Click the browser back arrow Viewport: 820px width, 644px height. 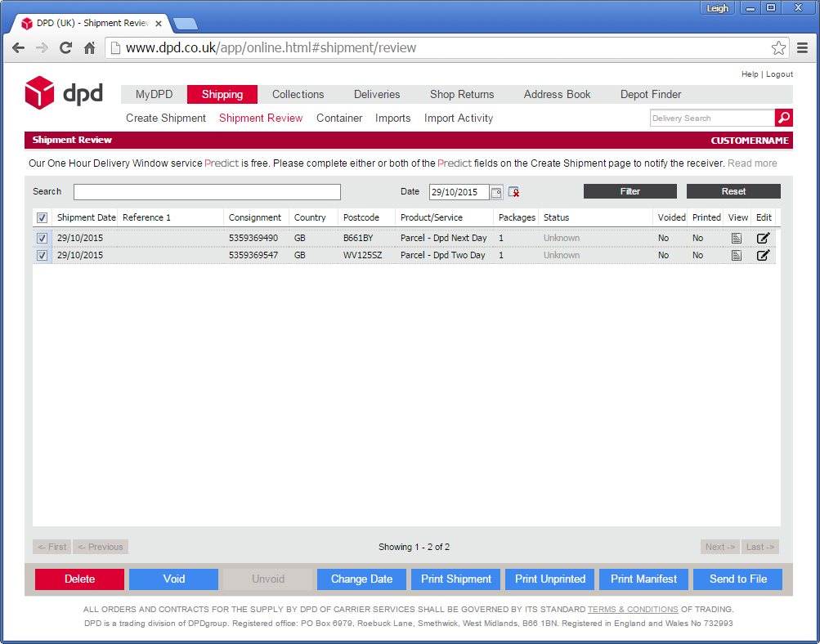tap(18, 48)
